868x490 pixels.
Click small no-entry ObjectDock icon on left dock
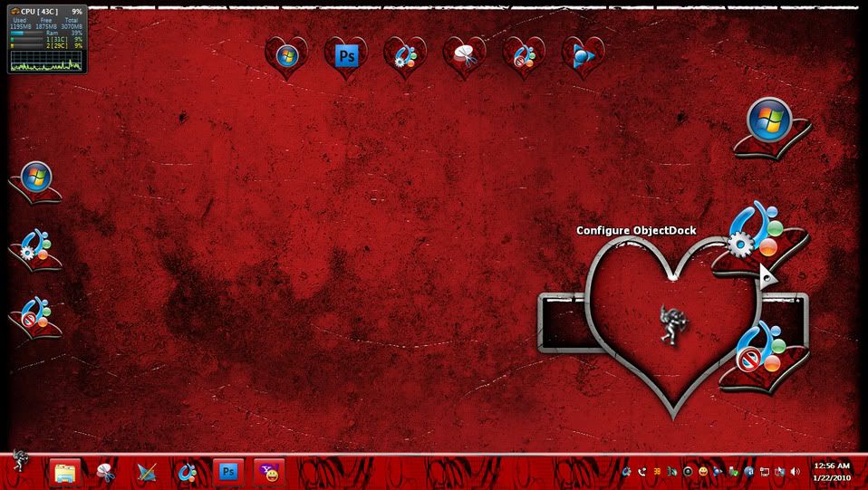pyautogui.click(x=36, y=317)
